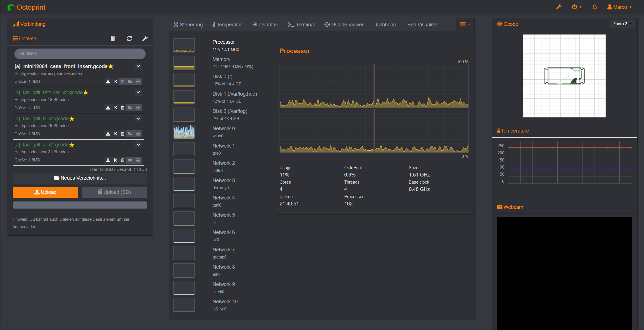Switch to the Terminal tab
644x330 pixels.
click(x=301, y=24)
